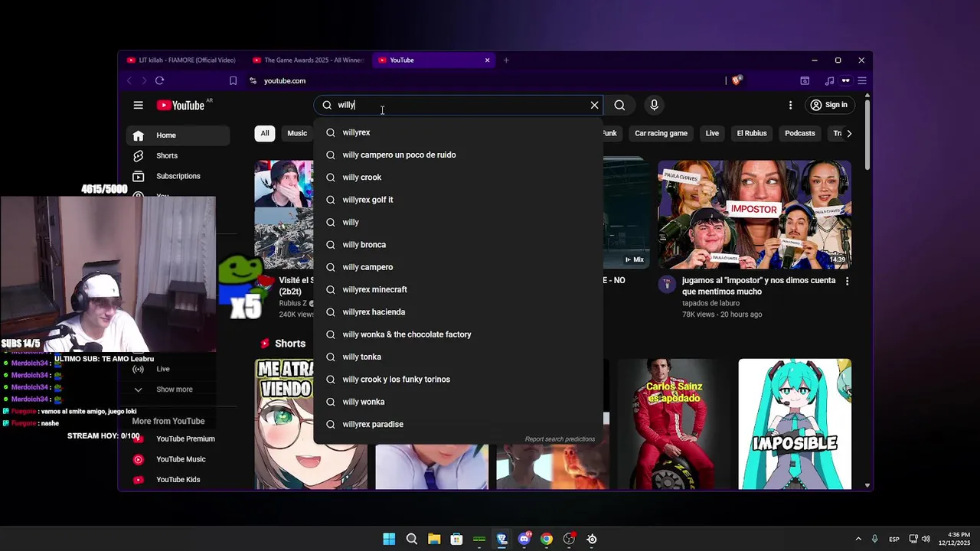Bookmark this page using the bookmark icon
The width and height of the screenshot is (980, 551).
pyautogui.click(x=233, y=80)
